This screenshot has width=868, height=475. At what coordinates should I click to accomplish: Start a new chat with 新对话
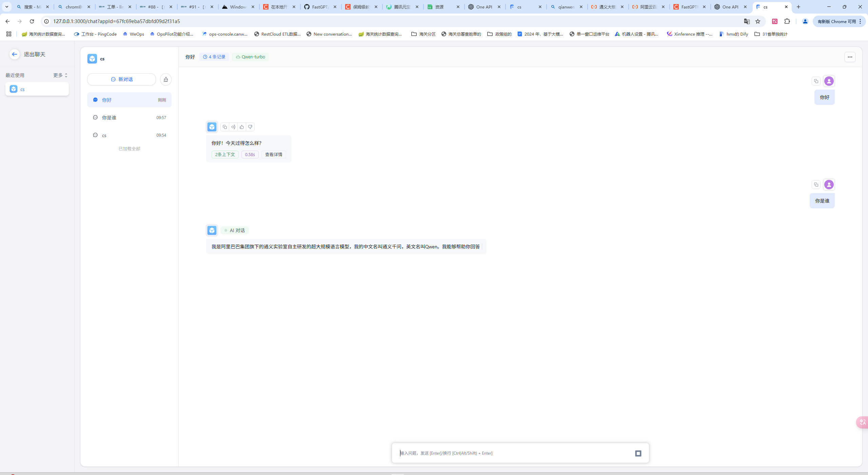pos(121,79)
